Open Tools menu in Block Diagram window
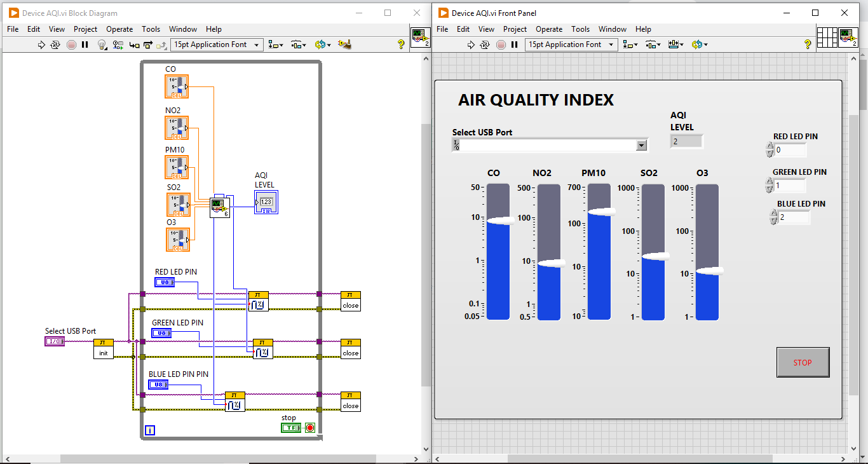 click(151, 29)
